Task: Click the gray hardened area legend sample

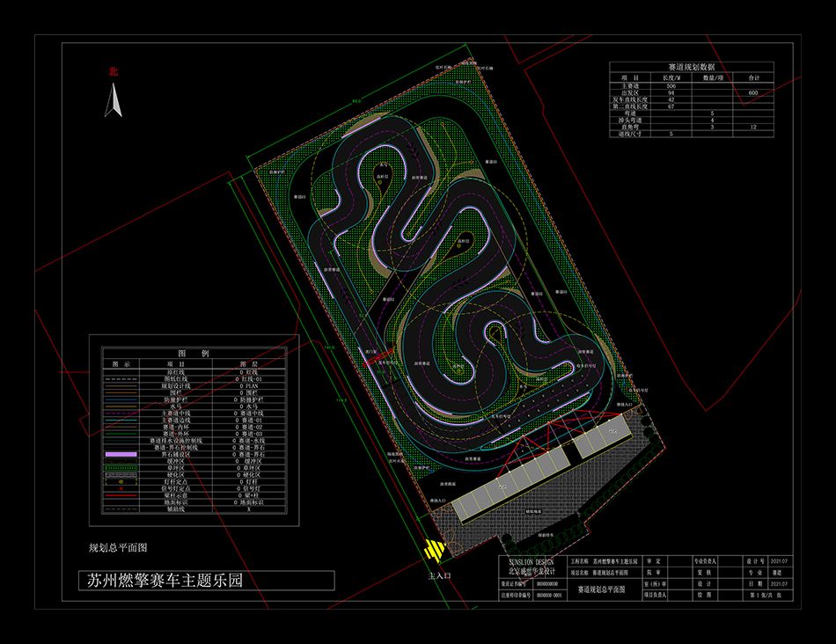Action: (x=121, y=474)
